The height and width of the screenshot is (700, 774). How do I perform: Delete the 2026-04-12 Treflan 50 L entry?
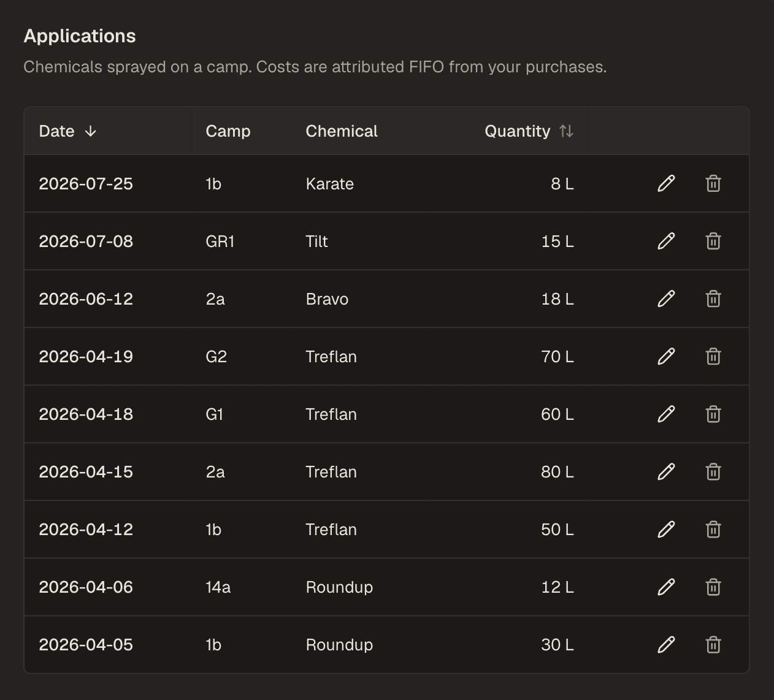pos(713,529)
